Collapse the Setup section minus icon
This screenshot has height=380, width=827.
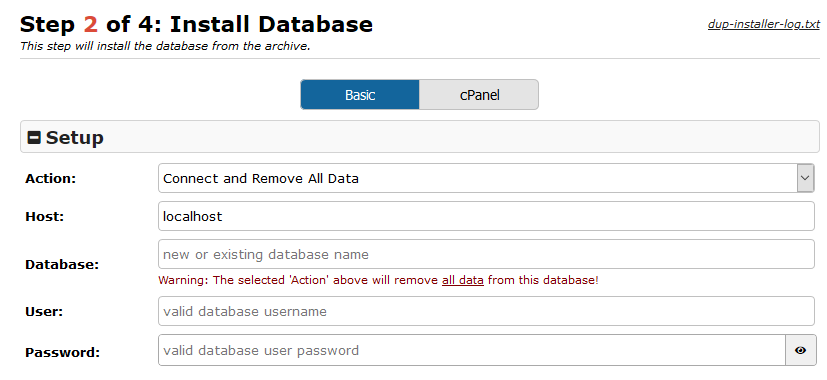click(34, 138)
